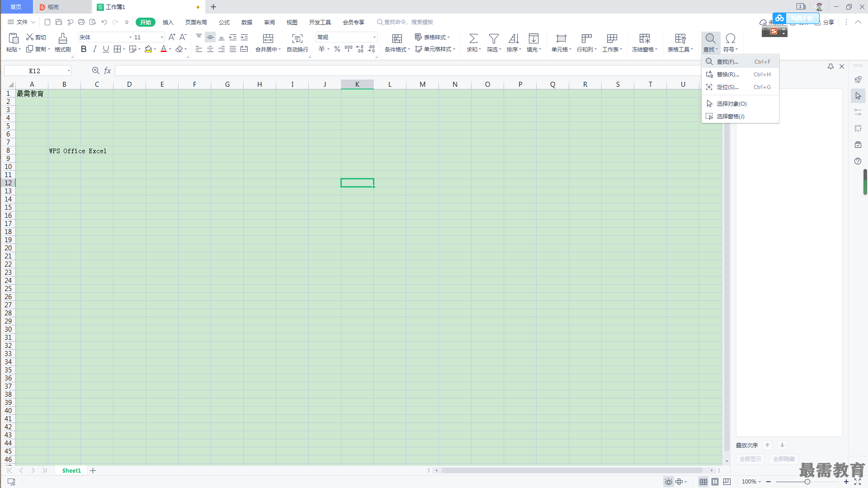The width and height of the screenshot is (868, 488).
Task: Click the Filter funnel icon
Action: pos(494,38)
